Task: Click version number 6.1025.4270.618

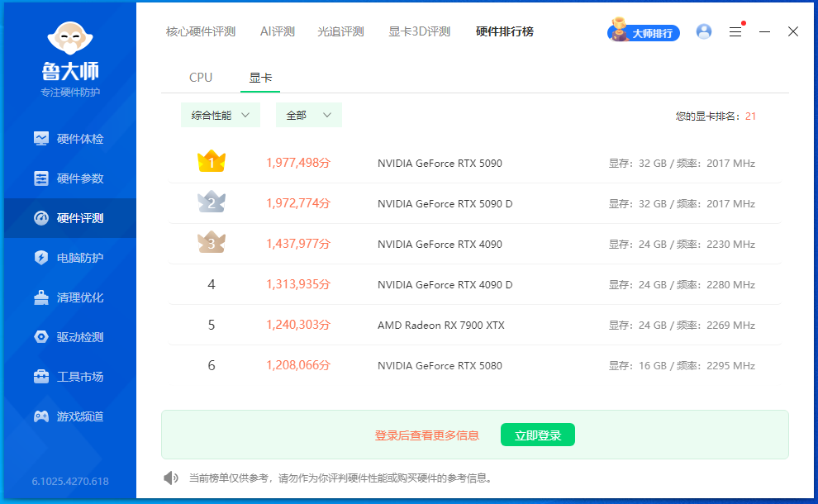Action: 70,482
